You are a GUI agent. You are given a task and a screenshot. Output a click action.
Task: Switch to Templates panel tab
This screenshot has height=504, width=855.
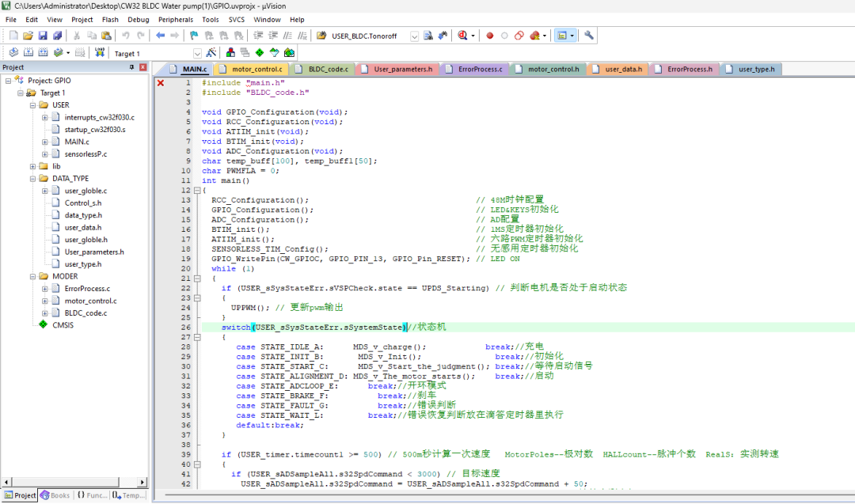click(x=129, y=495)
